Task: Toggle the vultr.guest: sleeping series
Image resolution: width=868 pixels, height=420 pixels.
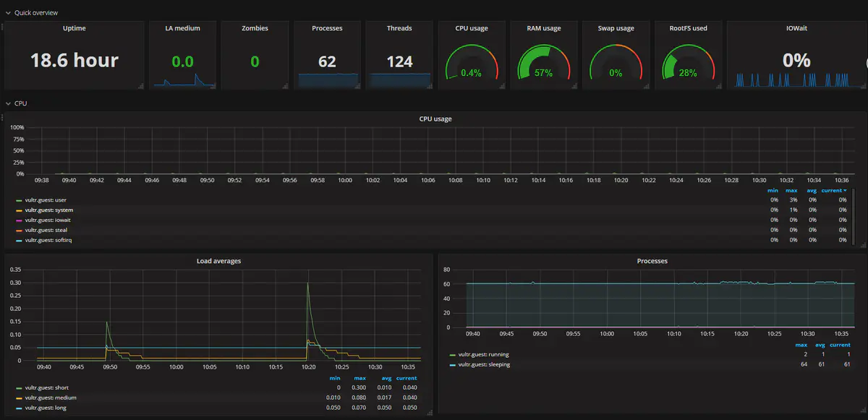Action: click(483, 364)
